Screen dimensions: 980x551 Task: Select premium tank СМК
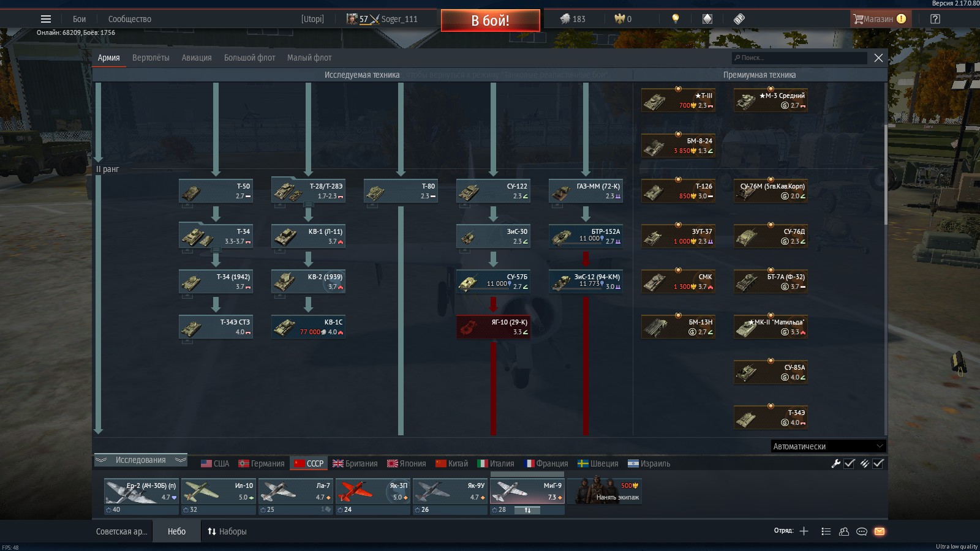(678, 282)
